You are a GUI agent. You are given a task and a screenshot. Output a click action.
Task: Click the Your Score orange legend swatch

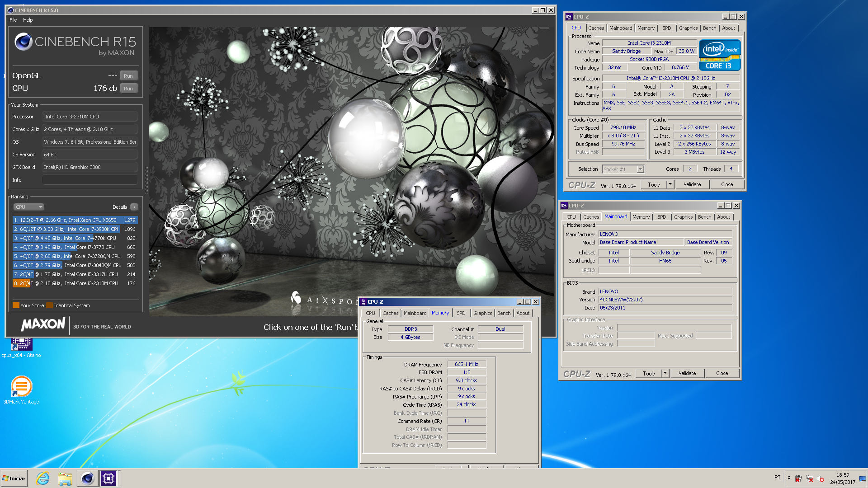pyautogui.click(x=16, y=305)
